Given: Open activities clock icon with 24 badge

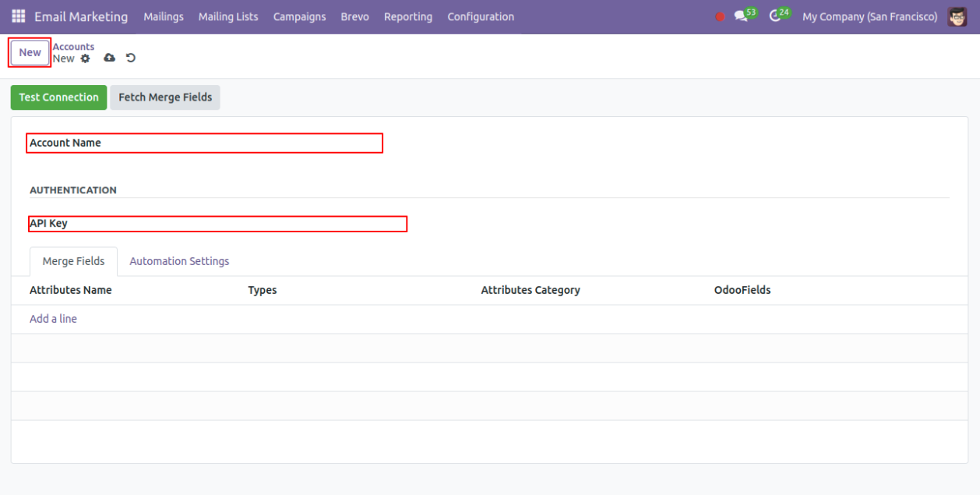Looking at the screenshot, I should 775,16.
